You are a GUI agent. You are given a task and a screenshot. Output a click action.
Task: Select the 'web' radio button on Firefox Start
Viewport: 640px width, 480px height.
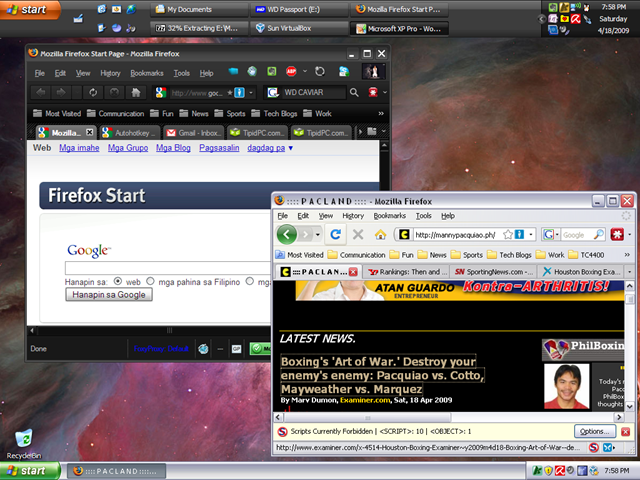pos(118,281)
